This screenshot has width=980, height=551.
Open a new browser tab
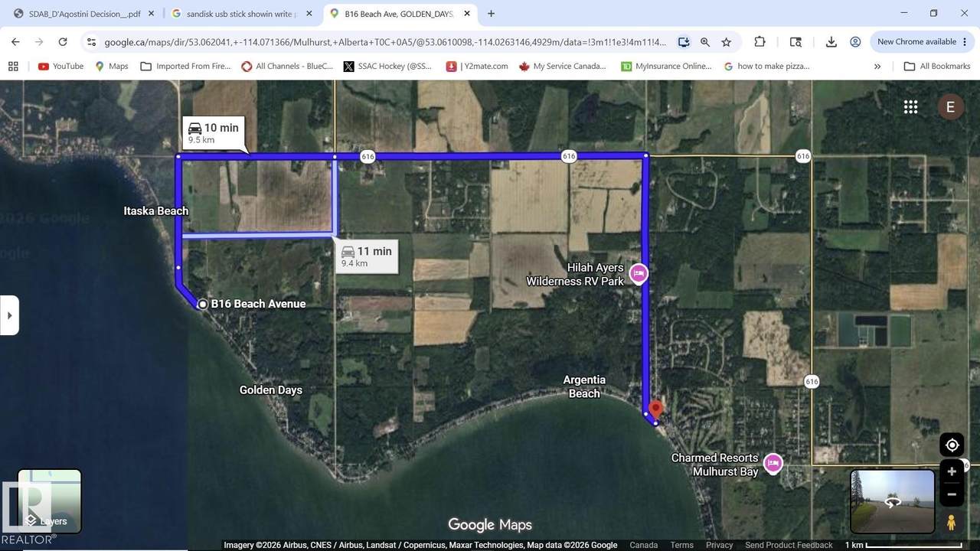[x=491, y=14]
